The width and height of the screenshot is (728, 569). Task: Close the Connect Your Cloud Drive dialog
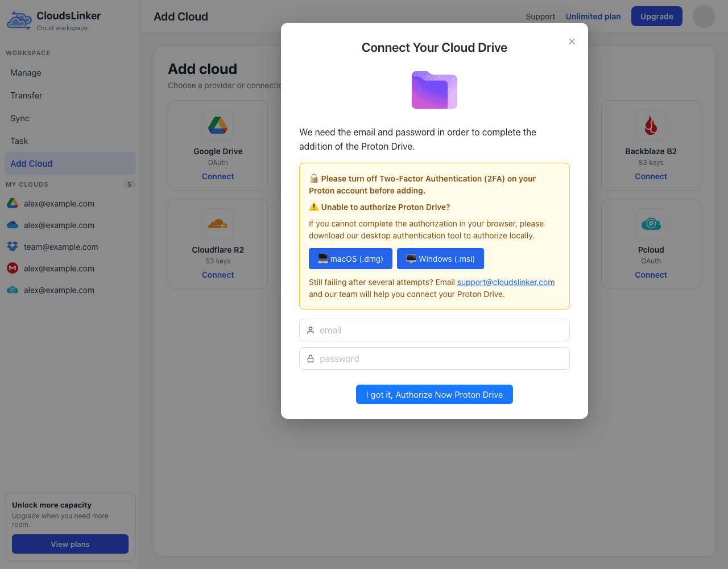coord(572,42)
